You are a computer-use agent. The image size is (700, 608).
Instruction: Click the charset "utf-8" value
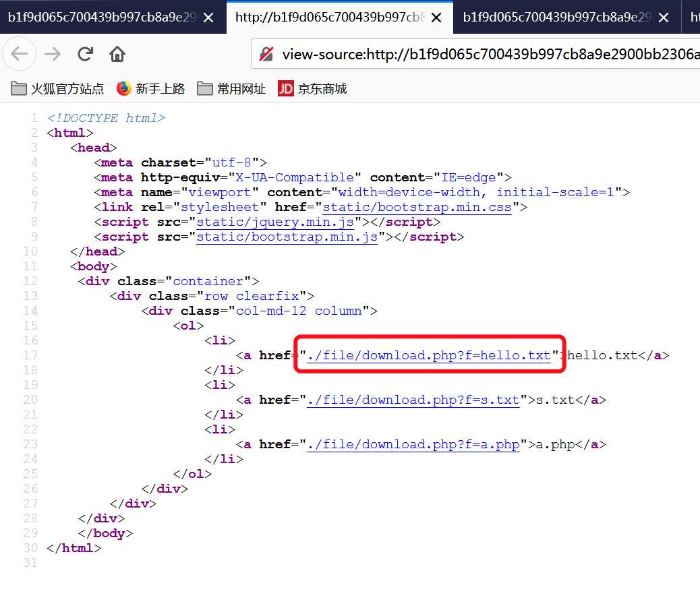click(232, 162)
